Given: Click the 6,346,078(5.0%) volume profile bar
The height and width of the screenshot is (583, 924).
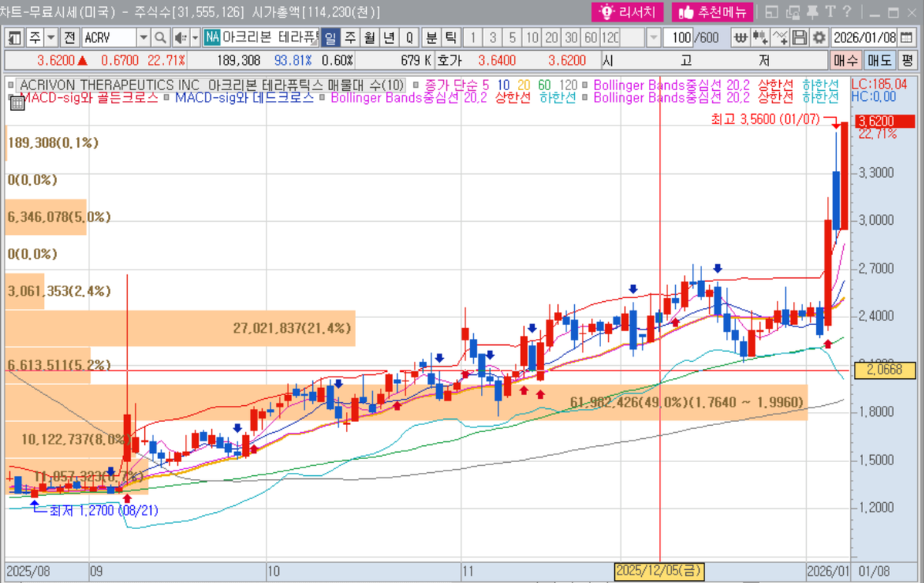Looking at the screenshot, I should coord(46,216).
